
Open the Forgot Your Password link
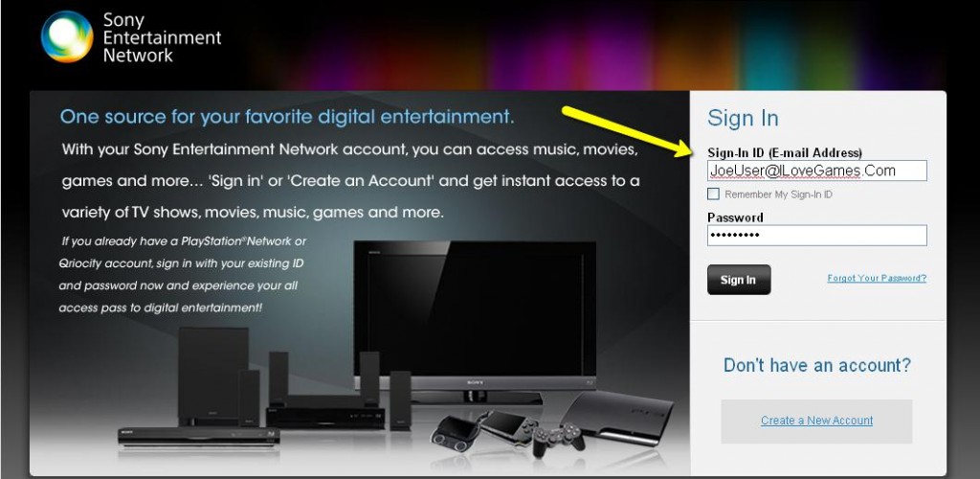(x=877, y=278)
